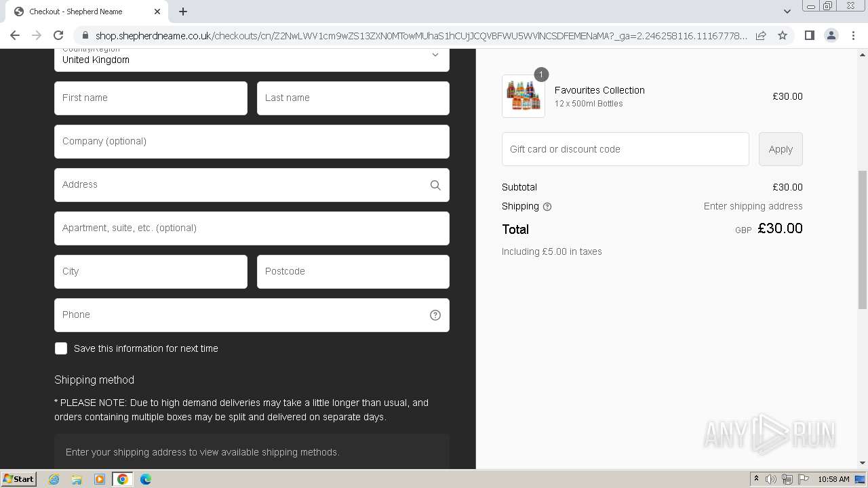Open Chrome's three-dot menu
The width and height of the screenshot is (868, 488).
point(853,35)
